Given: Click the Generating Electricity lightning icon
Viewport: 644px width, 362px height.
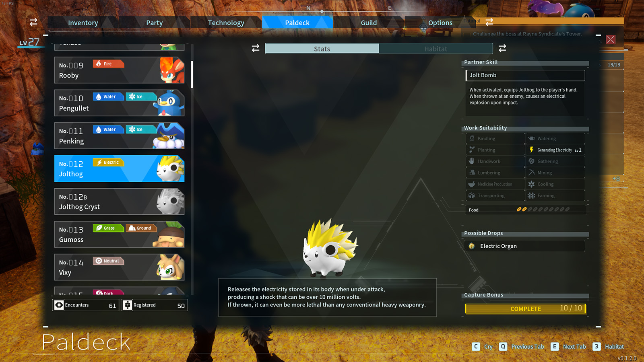Looking at the screenshot, I should [531, 150].
